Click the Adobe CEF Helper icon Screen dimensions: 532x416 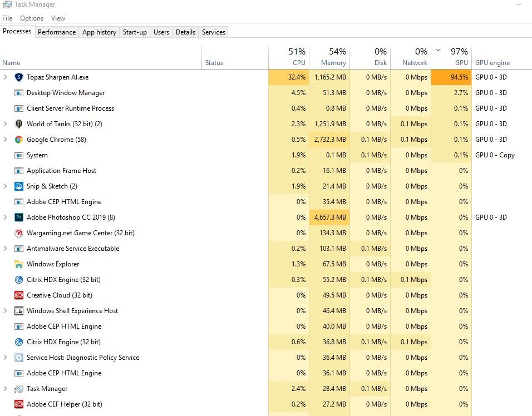(19, 404)
